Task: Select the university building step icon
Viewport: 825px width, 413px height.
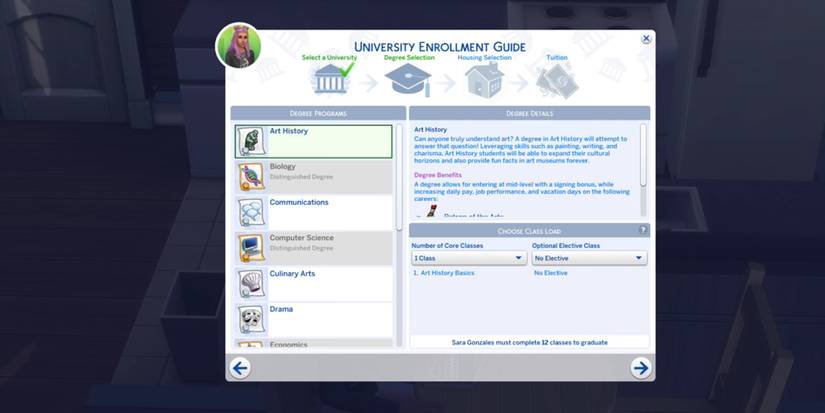Action: pyautogui.click(x=332, y=79)
